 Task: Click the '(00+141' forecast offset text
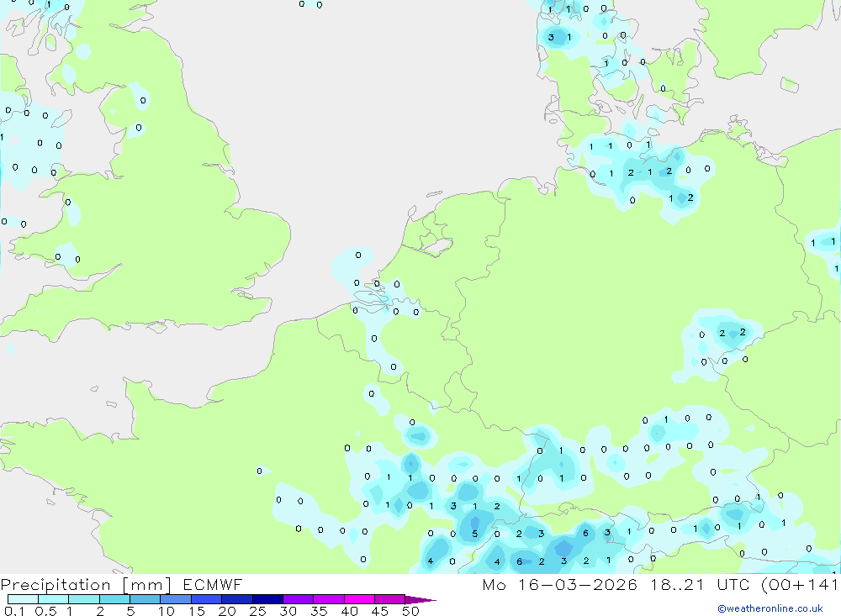799,584
